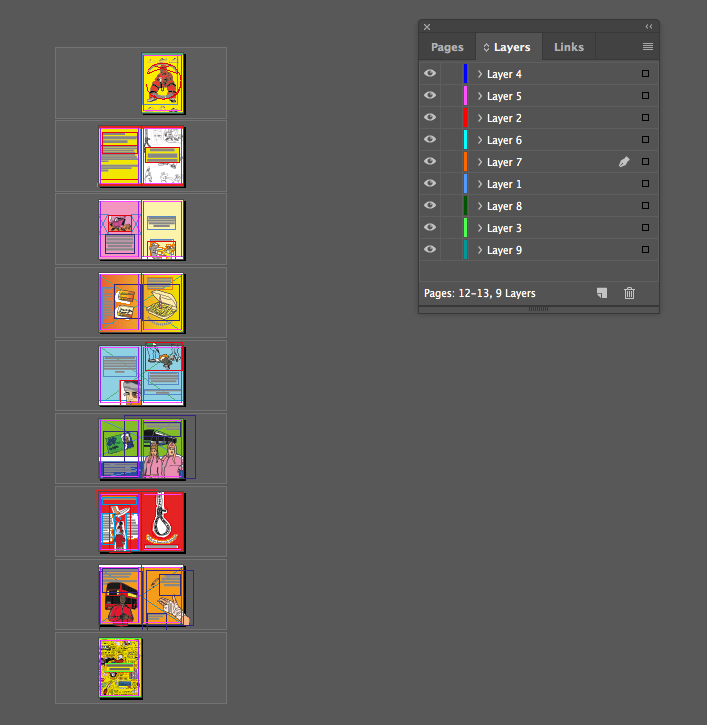Hide Layer 8 using its eye

click(x=430, y=205)
